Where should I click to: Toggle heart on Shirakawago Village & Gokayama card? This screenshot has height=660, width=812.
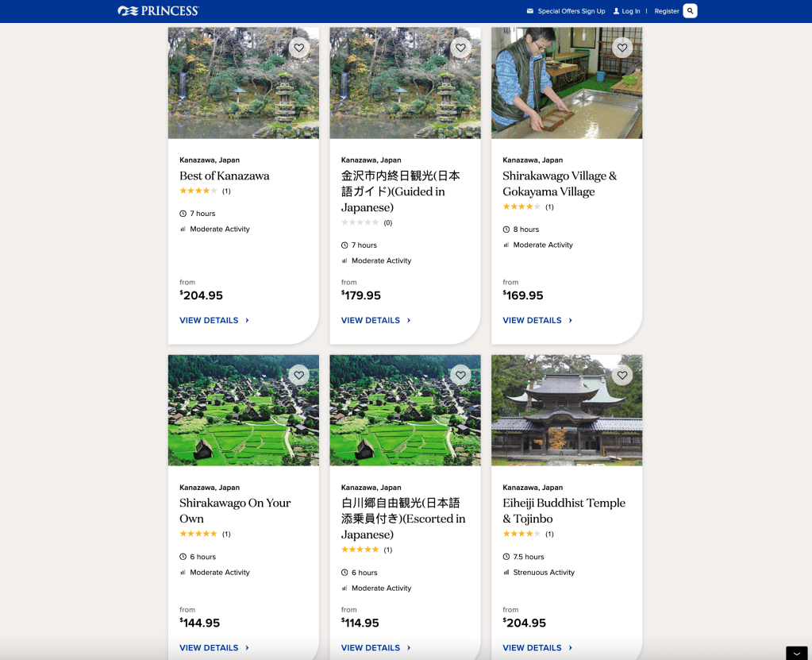[x=622, y=48]
